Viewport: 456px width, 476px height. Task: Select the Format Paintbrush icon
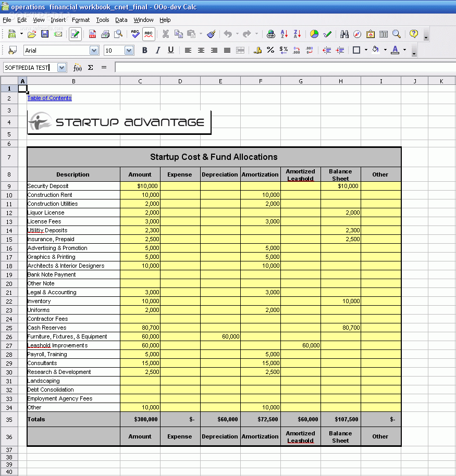click(211, 34)
